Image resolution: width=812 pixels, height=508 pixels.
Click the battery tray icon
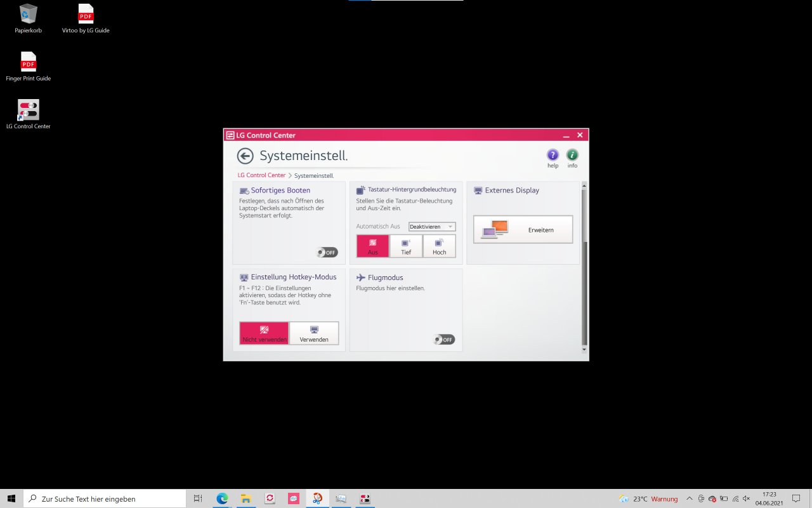click(x=724, y=498)
